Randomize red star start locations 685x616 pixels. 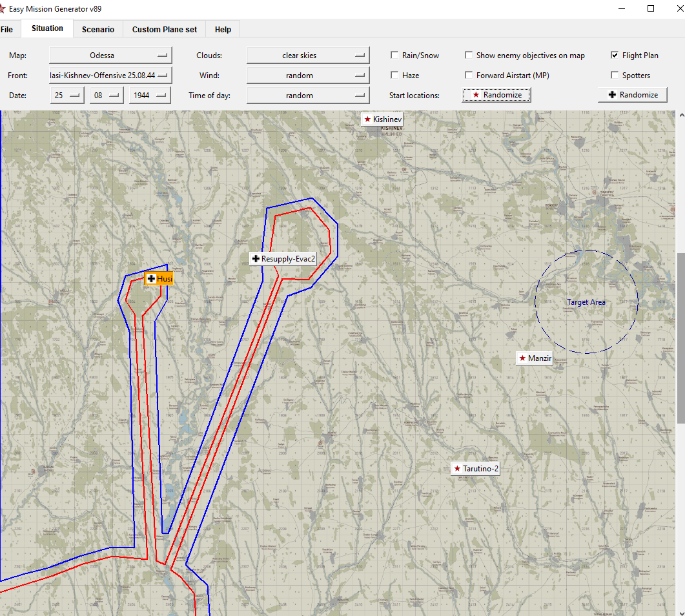pos(496,95)
